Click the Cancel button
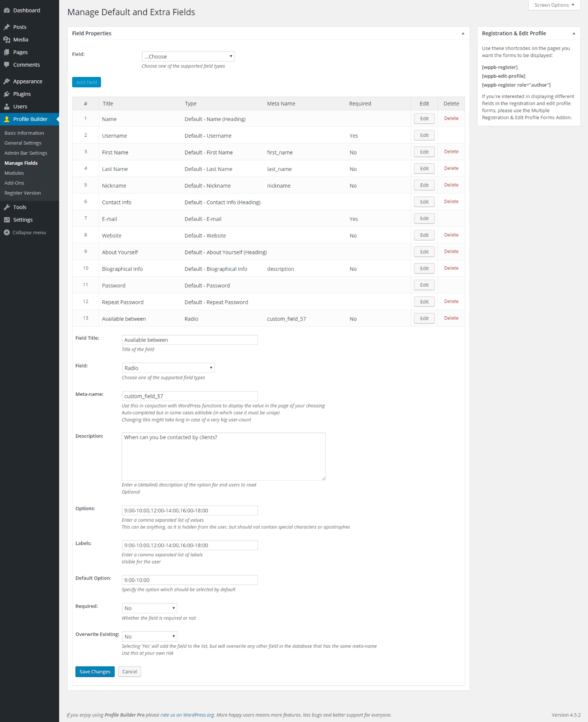 [x=130, y=672]
